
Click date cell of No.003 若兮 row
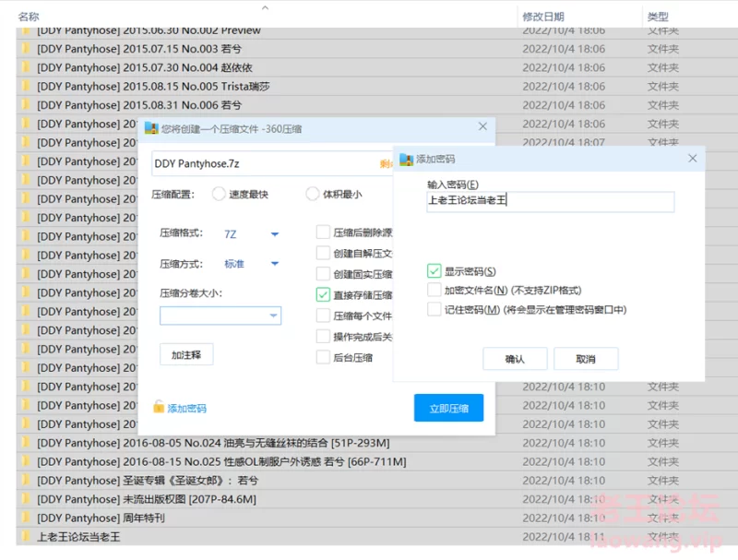(x=564, y=49)
